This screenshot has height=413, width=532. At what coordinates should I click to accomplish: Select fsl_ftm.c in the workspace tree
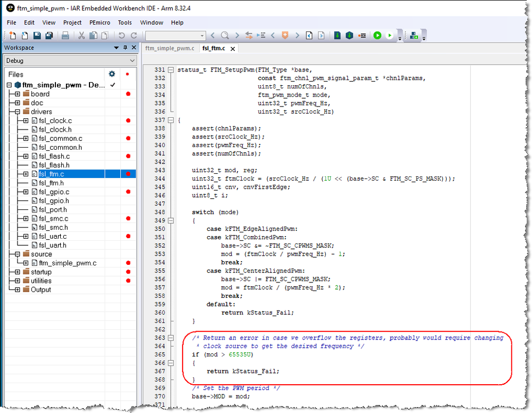(52, 174)
